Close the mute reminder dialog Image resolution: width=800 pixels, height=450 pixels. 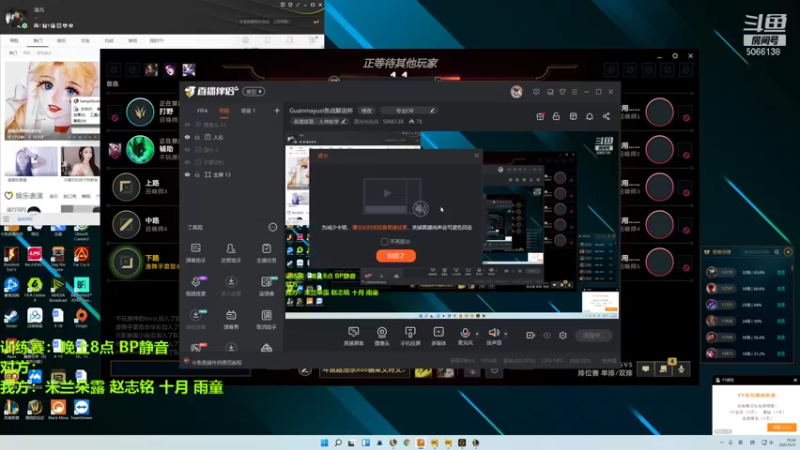[x=477, y=156]
